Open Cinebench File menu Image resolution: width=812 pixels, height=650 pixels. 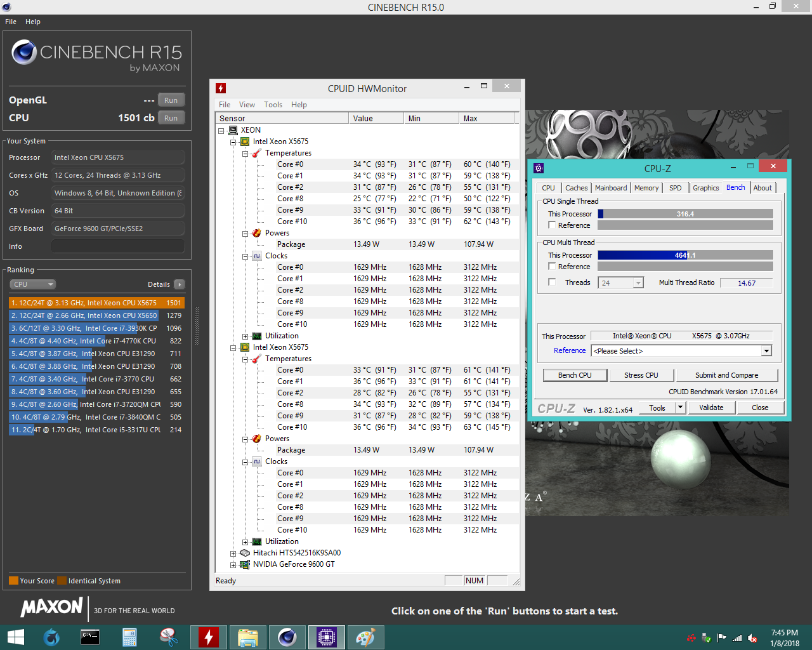pyautogui.click(x=11, y=22)
